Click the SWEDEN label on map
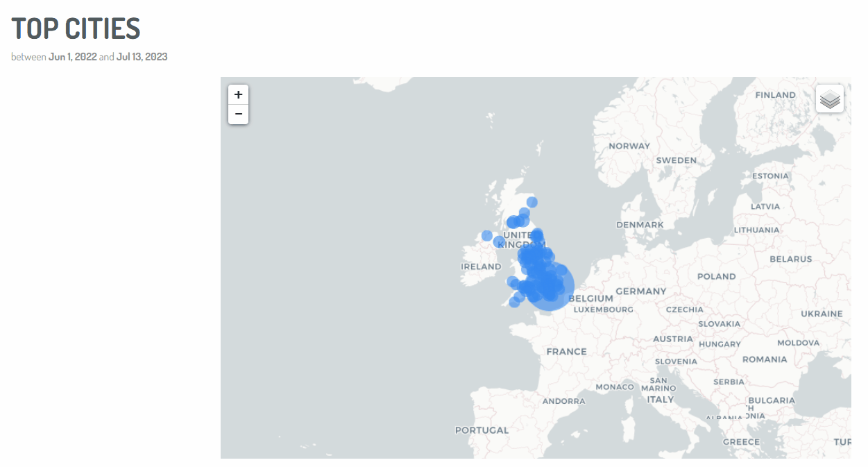The height and width of the screenshot is (467, 868). coord(676,160)
